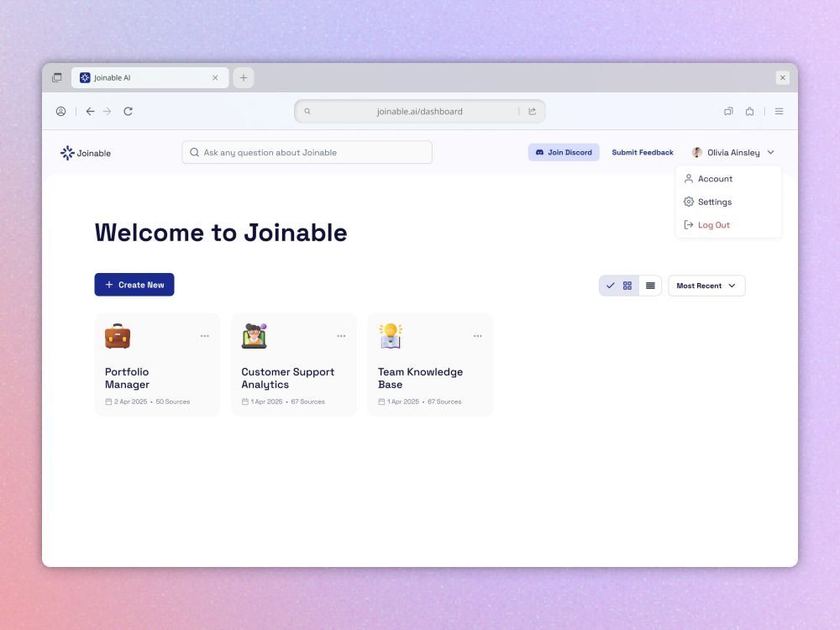Go back to previous page
Viewport: 840px width, 630px height.
click(x=90, y=112)
